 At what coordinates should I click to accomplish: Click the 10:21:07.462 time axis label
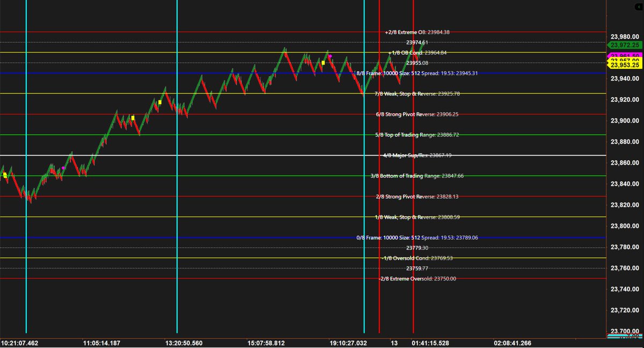(x=19, y=343)
